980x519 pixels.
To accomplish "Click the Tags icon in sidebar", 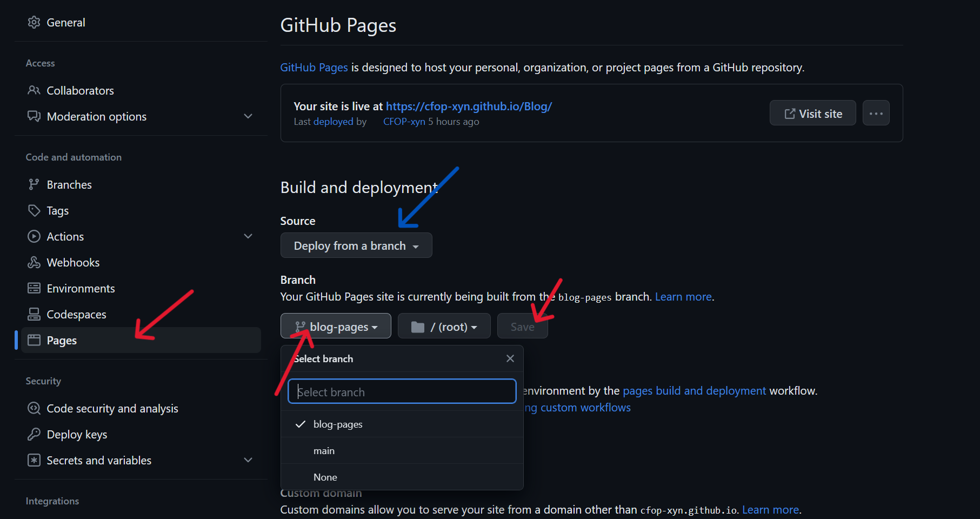I will [34, 210].
